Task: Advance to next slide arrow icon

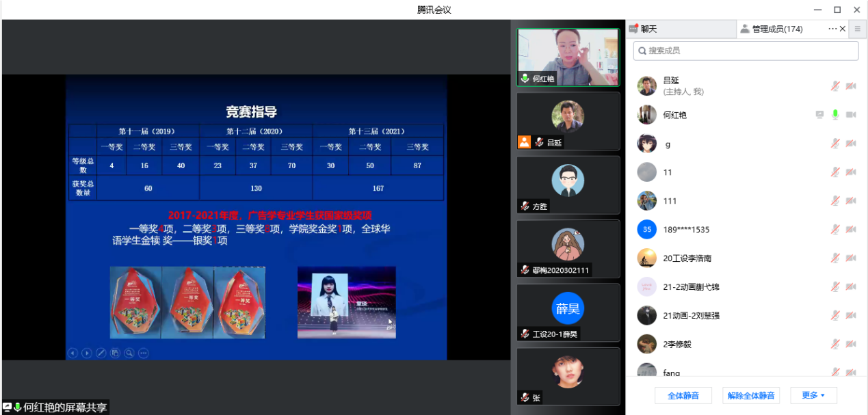Action: pos(87,353)
